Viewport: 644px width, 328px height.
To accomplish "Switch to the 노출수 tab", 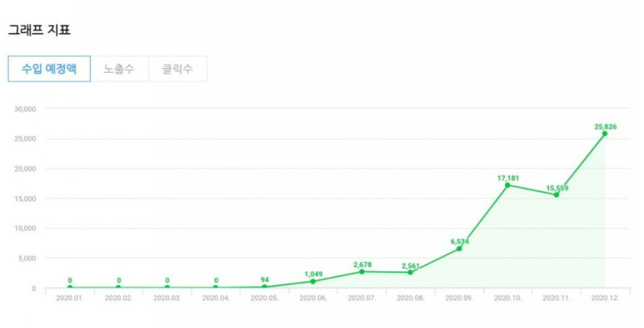I will pyautogui.click(x=119, y=69).
